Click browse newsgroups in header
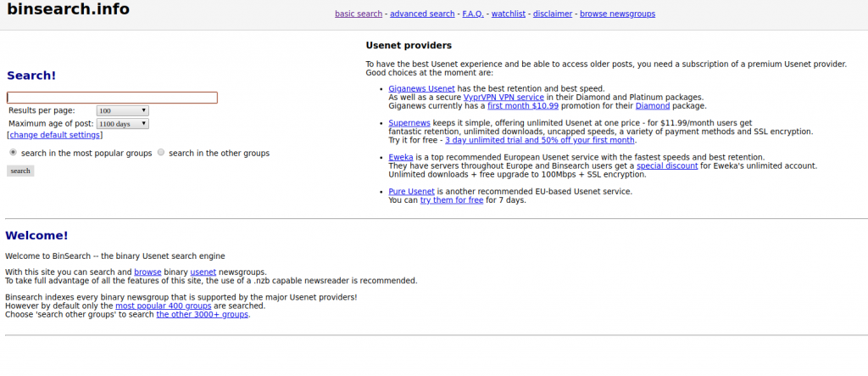868x376 pixels. pyautogui.click(x=617, y=14)
